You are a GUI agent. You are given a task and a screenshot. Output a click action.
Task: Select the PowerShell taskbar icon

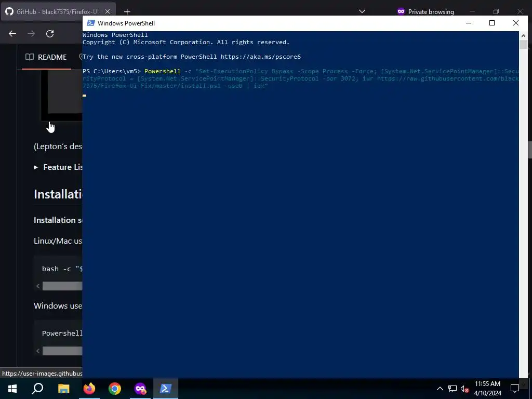click(166, 389)
